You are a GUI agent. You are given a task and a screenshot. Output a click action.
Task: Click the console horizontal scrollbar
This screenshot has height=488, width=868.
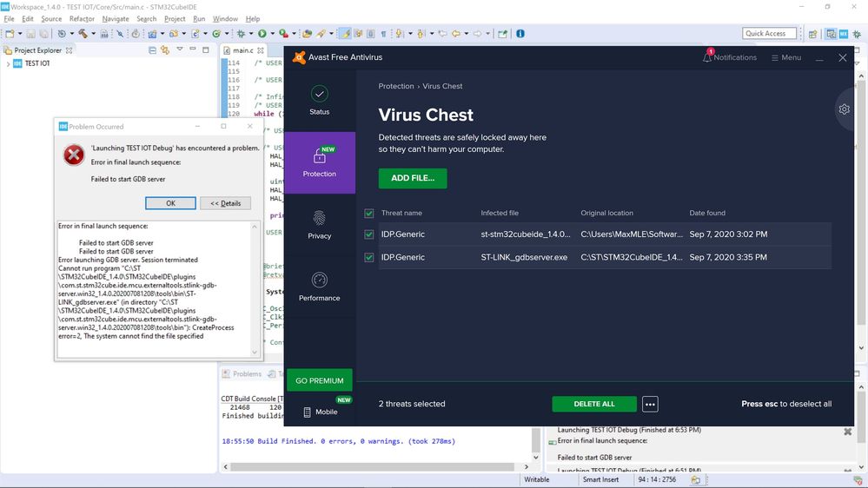[x=376, y=467]
